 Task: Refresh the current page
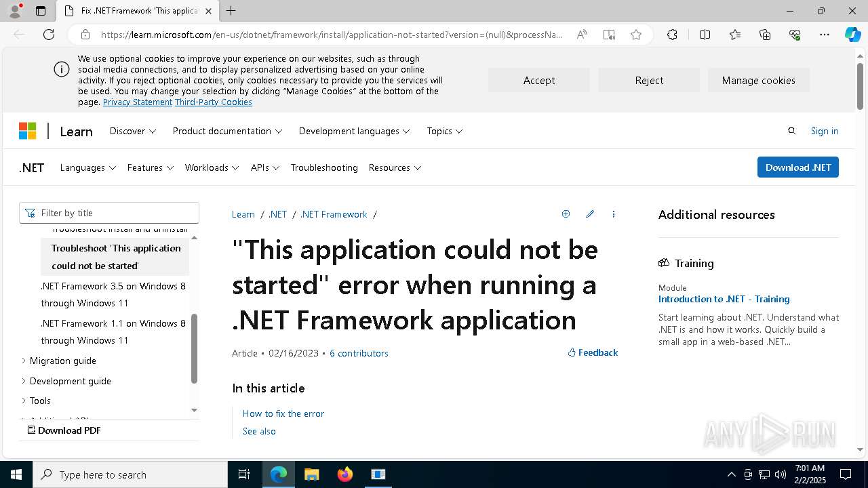click(49, 35)
